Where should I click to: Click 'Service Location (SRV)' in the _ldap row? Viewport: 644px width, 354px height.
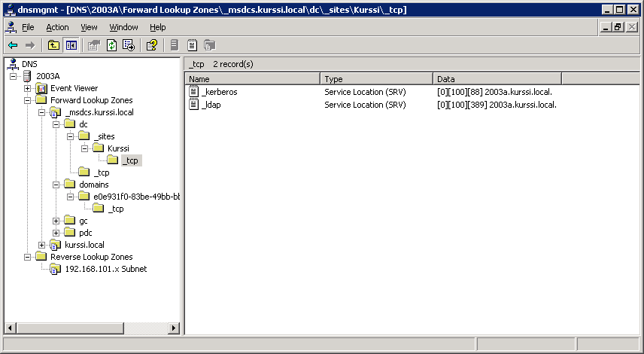tap(365, 105)
